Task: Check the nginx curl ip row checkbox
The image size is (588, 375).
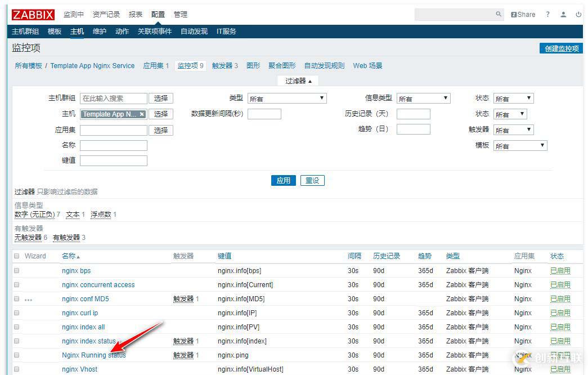Action: [x=16, y=312]
